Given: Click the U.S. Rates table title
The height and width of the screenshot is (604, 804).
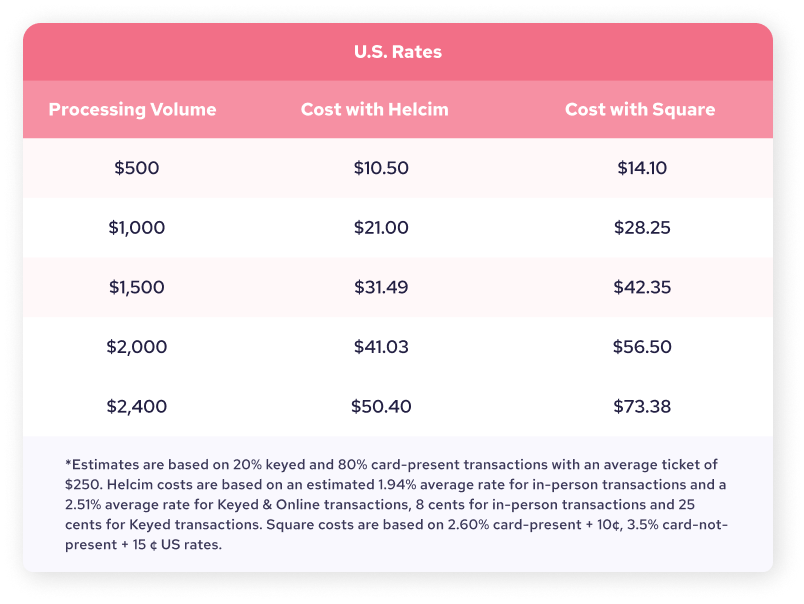Looking at the screenshot, I should click(x=398, y=52).
